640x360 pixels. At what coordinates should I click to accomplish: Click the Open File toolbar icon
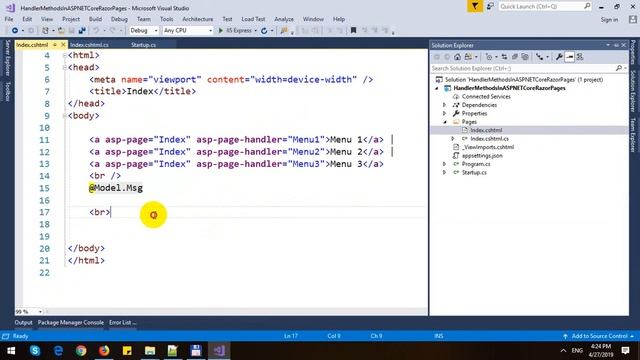[61, 31]
